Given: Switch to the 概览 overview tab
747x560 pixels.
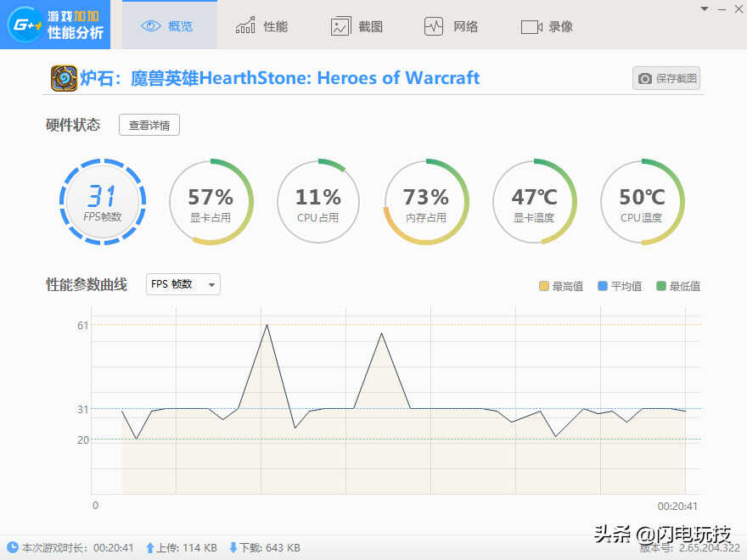Looking at the screenshot, I should 170,25.
